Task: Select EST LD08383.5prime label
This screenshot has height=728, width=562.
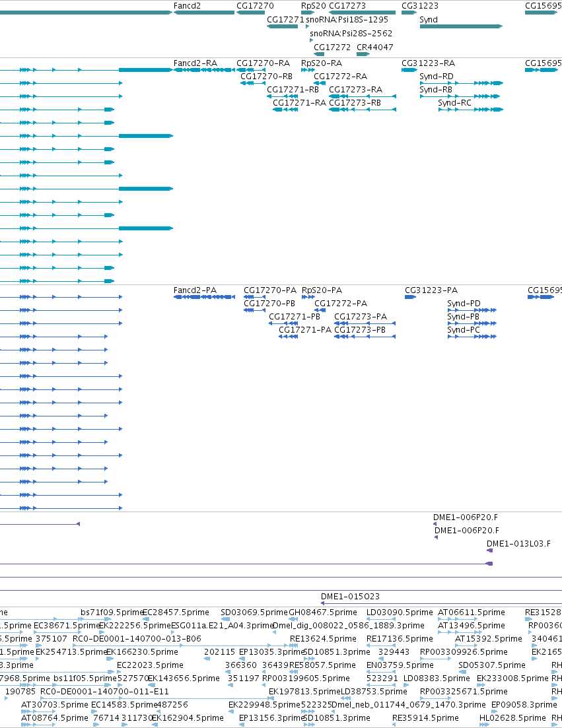Action: pos(437,678)
